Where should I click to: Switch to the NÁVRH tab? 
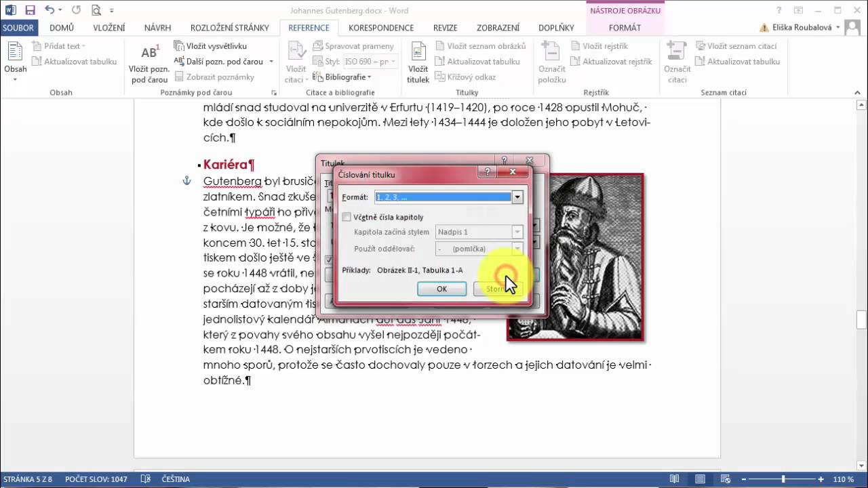point(157,28)
